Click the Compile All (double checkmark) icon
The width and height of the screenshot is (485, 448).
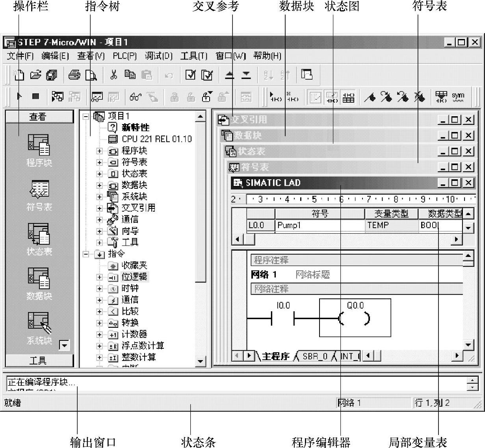(x=207, y=75)
